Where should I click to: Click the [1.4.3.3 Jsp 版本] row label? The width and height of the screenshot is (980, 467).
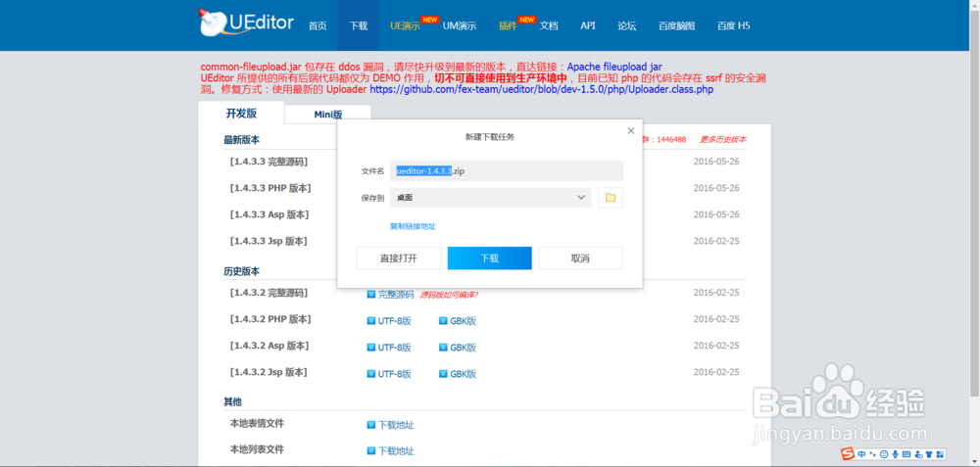pyautogui.click(x=269, y=241)
